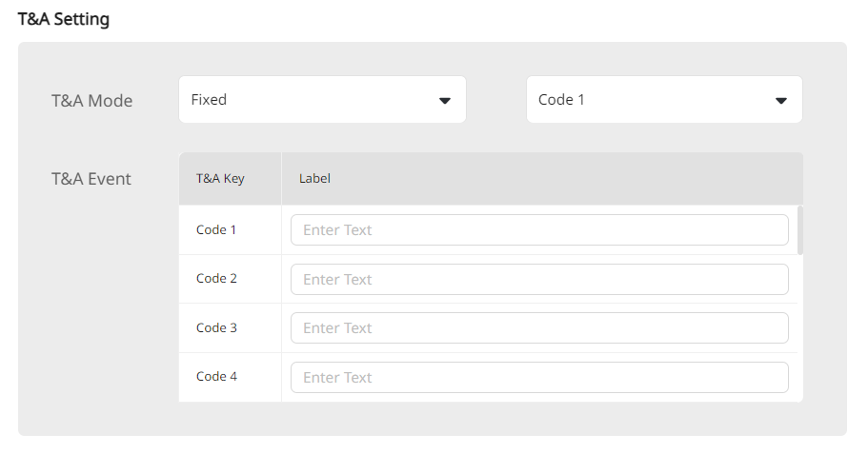Click the Label column header
This screenshot has height=454, width=868.
click(x=314, y=179)
